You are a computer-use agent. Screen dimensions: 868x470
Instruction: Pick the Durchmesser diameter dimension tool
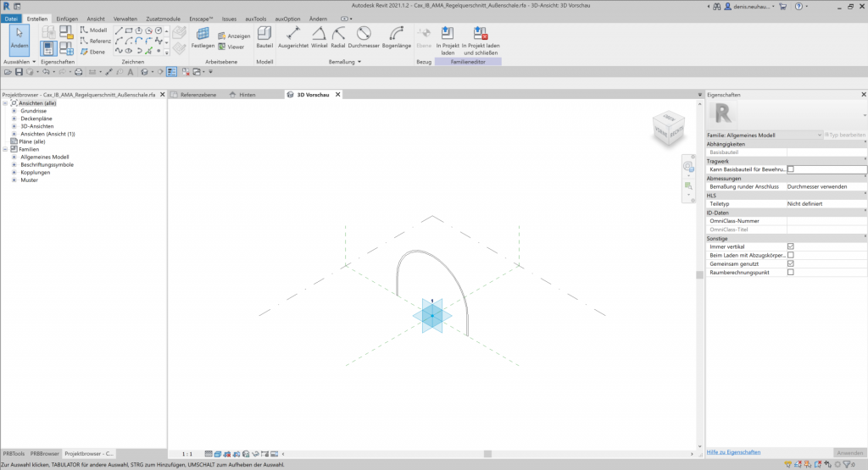(364, 36)
